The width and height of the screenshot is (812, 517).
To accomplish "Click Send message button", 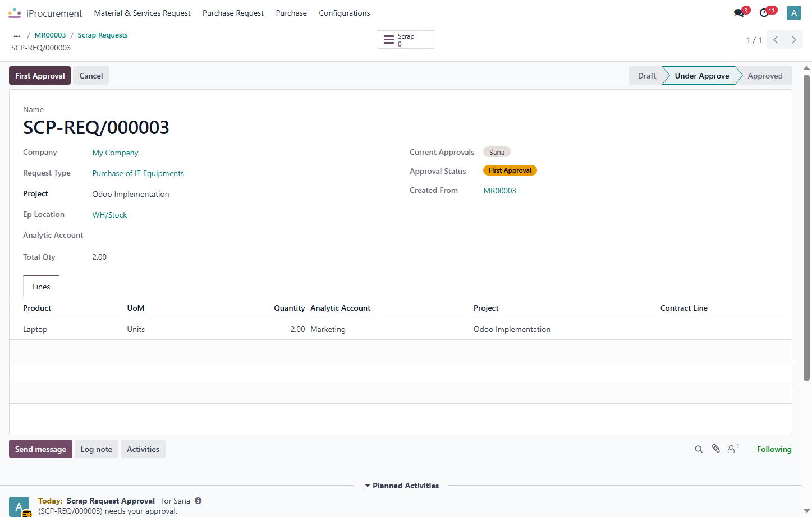I will (x=40, y=449).
